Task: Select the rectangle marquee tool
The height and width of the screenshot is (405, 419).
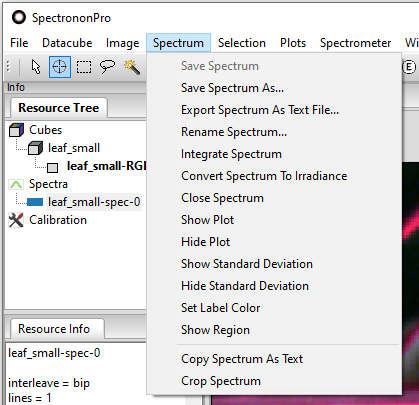Action: point(84,67)
